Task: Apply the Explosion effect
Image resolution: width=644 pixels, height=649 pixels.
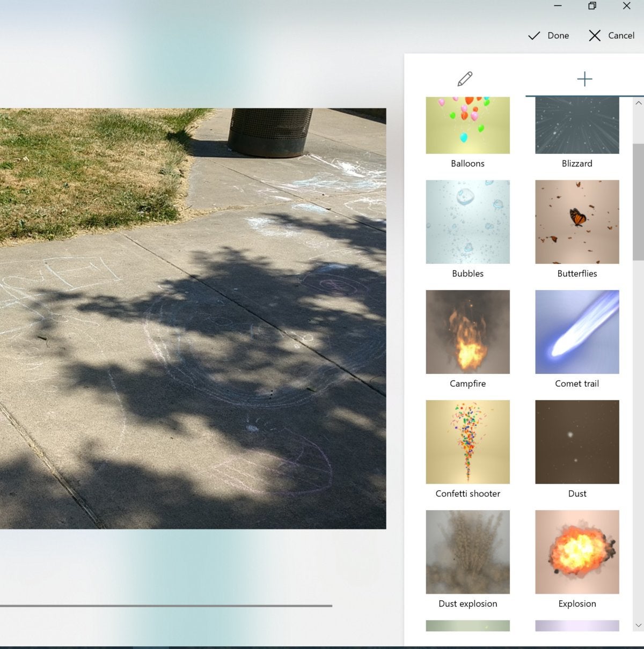Action: tap(577, 552)
